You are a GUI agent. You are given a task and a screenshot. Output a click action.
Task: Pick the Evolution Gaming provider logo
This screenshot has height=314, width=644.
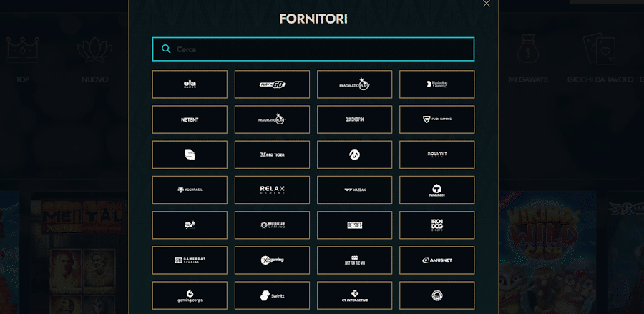tap(437, 84)
